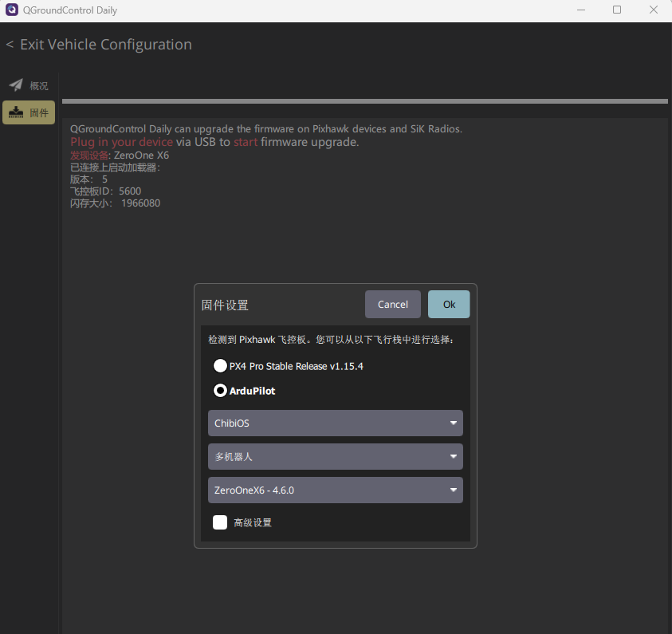Click the 版本: 5 text line
This screenshot has width=672, height=634.
coord(88,179)
